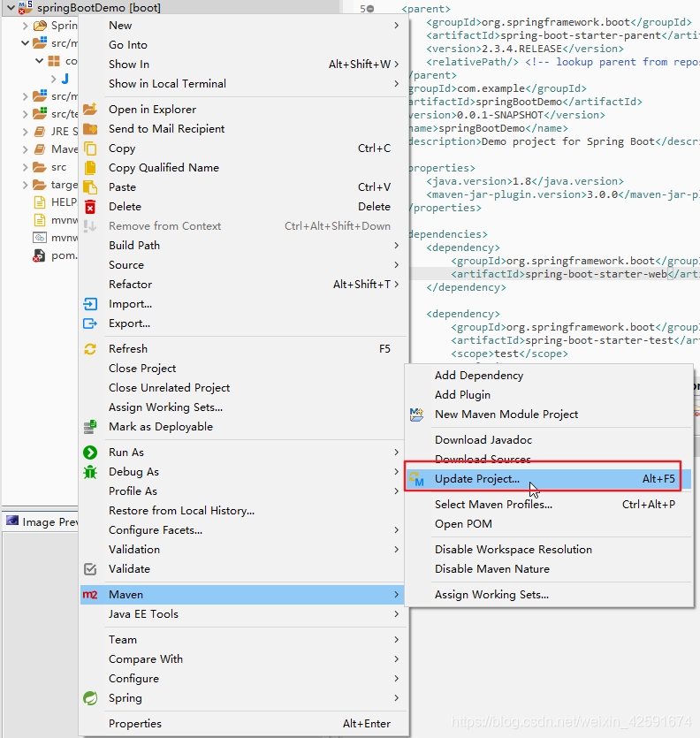700x738 pixels.
Task: Collapse the src/main source folder chevron above the co package
Action: (x=25, y=42)
